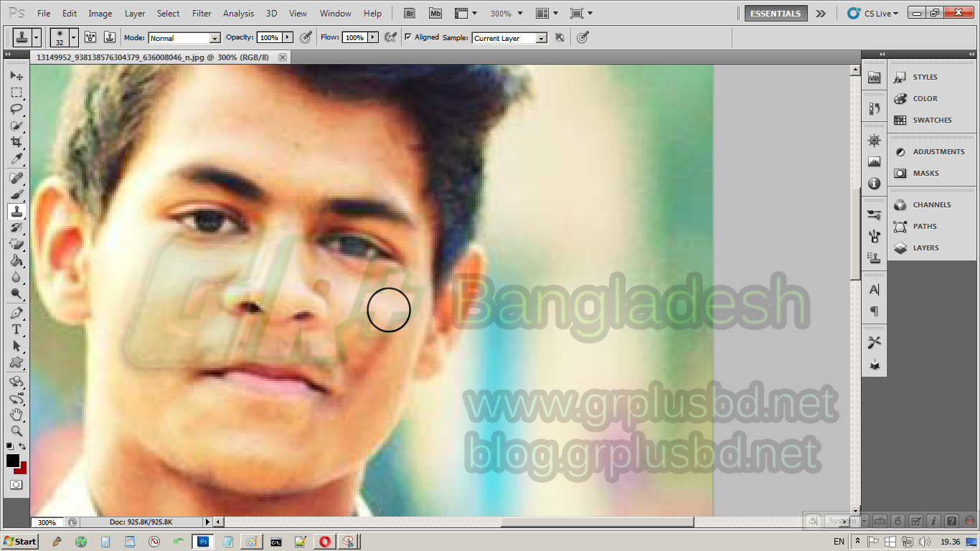Viewport: 980px width, 551px height.
Task: Select the Eyedropper tool
Action: (17, 159)
